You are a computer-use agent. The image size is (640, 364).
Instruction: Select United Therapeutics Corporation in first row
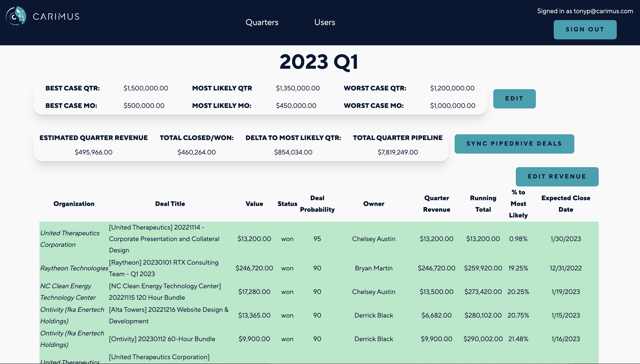point(70,239)
